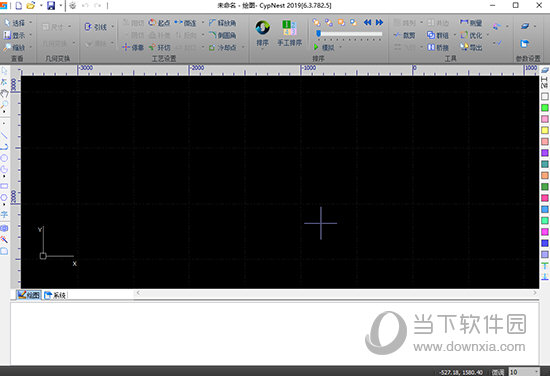Play the 模拟 simulation

pyautogui.click(x=324, y=47)
